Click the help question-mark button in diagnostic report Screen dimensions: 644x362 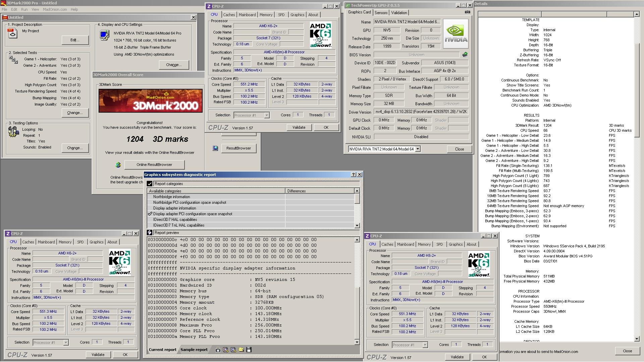point(353,174)
